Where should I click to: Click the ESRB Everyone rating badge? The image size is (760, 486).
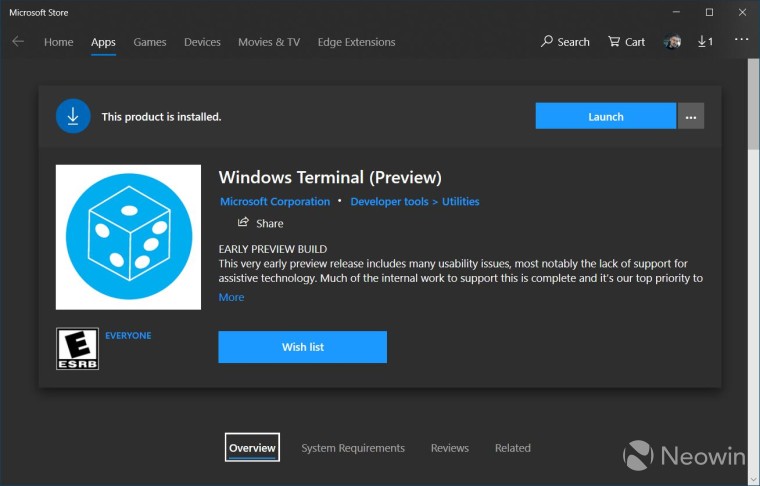tap(78, 349)
